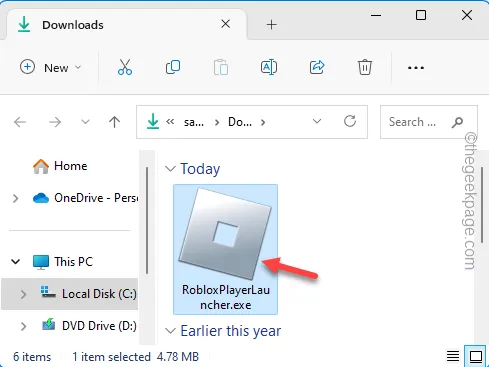Click the 'sa...' breadcrumb segment

pyautogui.click(x=194, y=122)
